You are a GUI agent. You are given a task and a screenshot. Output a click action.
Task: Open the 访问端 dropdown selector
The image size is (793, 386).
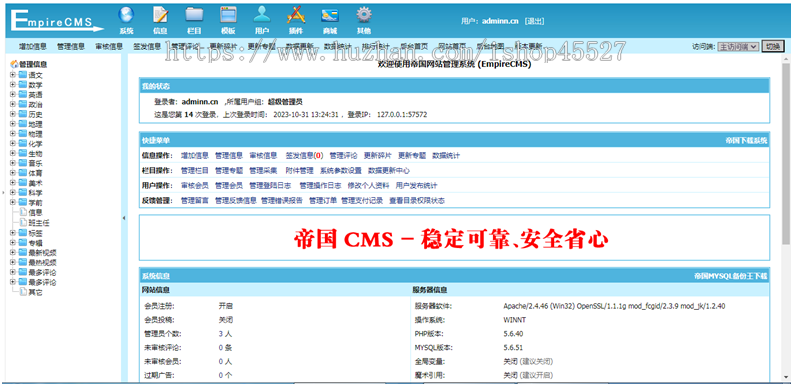click(x=738, y=47)
